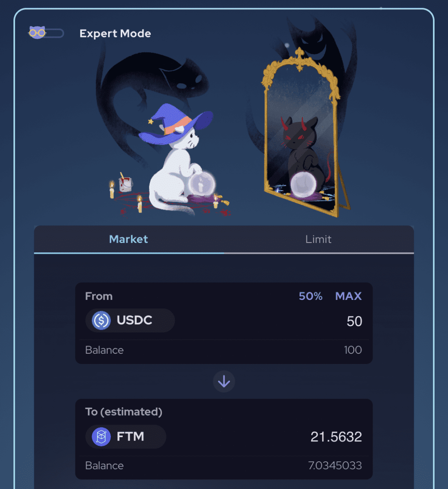Screen dimensions: 448x489
Task: Click the FTM balance 7.0345033
Action: tap(335, 465)
